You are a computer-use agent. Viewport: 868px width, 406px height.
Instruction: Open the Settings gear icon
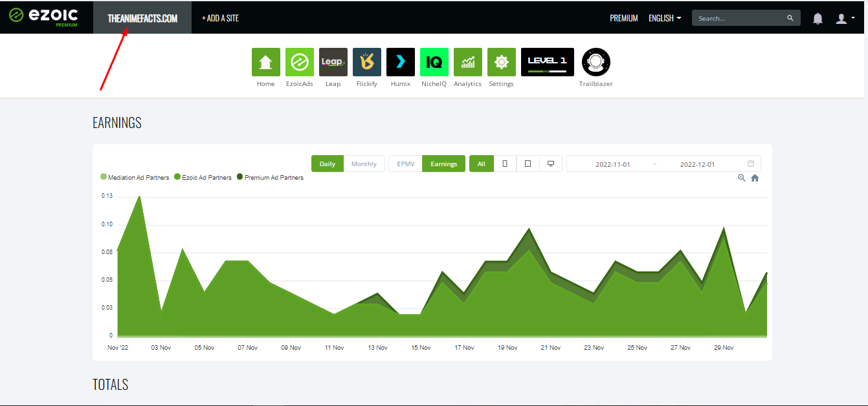tap(501, 62)
